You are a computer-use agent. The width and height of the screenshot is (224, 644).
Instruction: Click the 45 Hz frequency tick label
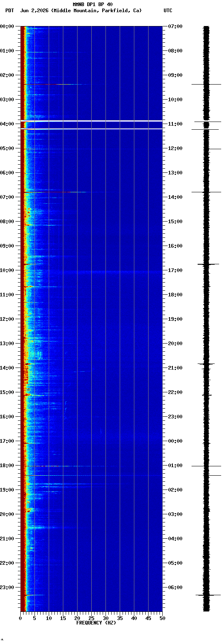coord(148,618)
